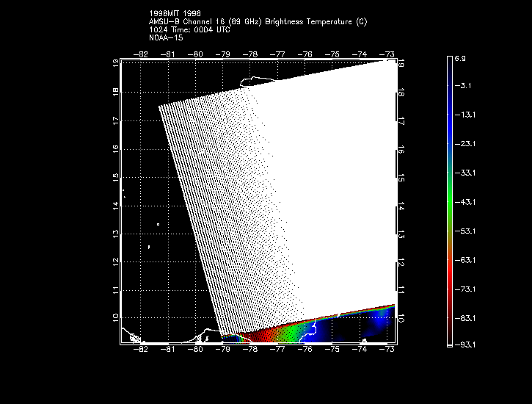The height and width of the screenshot is (404, 532).
Task: Click the -73 longitude label on bottom axis
Action: [386, 350]
